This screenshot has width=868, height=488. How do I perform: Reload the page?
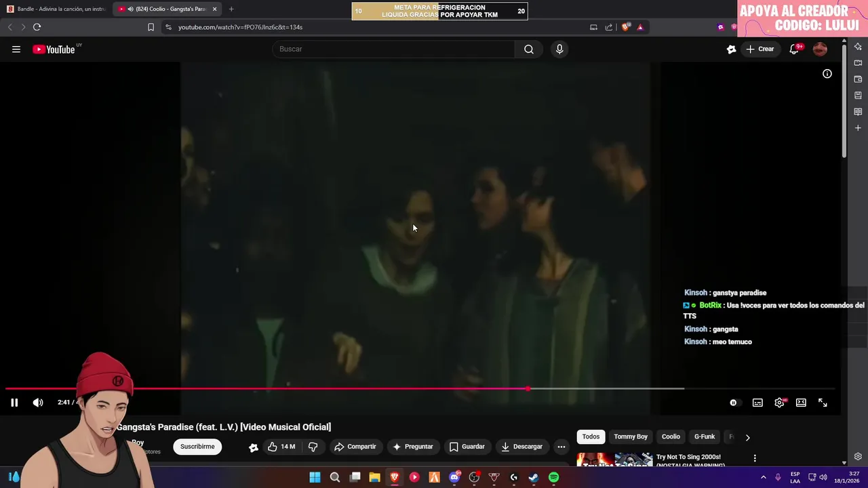click(x=37, y=27)
